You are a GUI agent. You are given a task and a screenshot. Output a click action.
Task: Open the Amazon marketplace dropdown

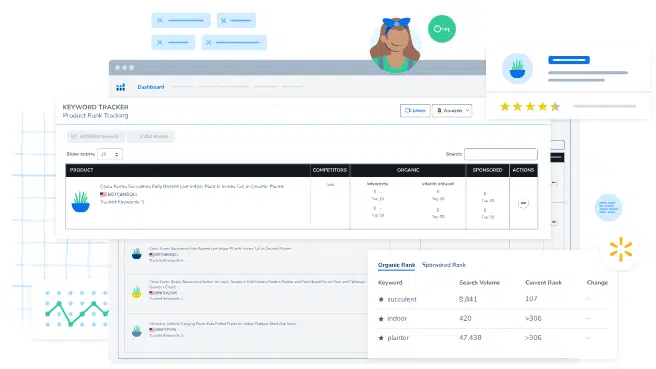click(x=452, y=110)
